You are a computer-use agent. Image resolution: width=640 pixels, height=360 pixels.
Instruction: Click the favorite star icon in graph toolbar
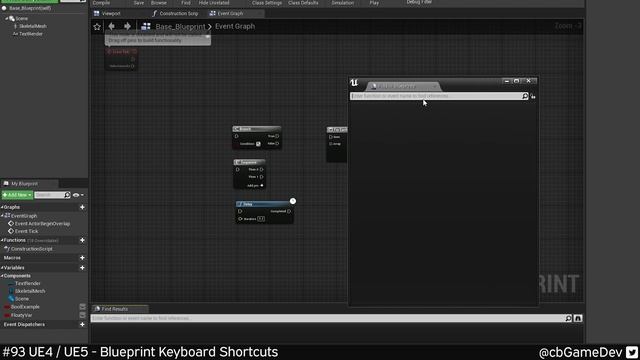click(97, 27)
